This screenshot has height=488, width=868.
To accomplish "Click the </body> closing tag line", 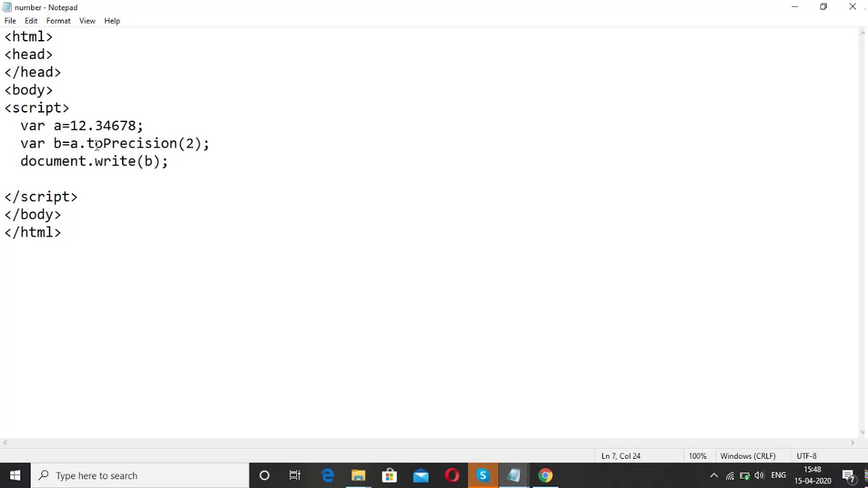I will tap(33, 214).
